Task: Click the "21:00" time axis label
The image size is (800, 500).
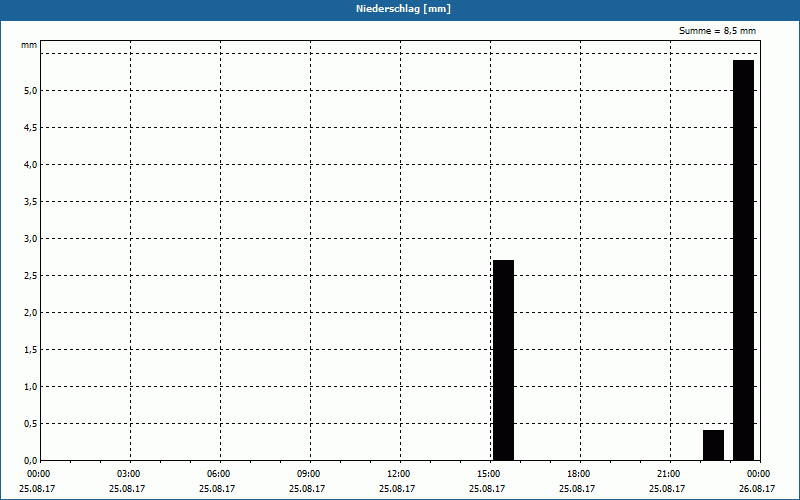Action: [668, 474]
